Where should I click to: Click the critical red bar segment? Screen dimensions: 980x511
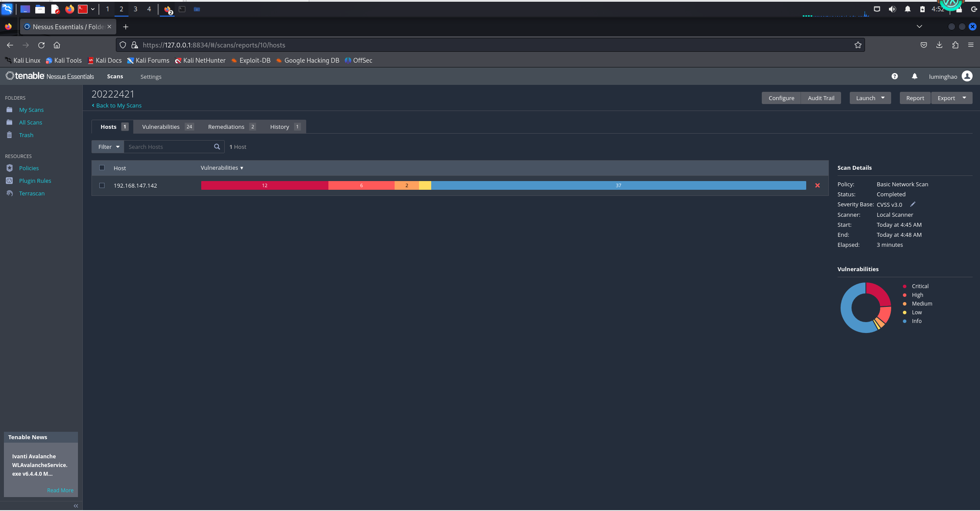[x=264, y=185]
